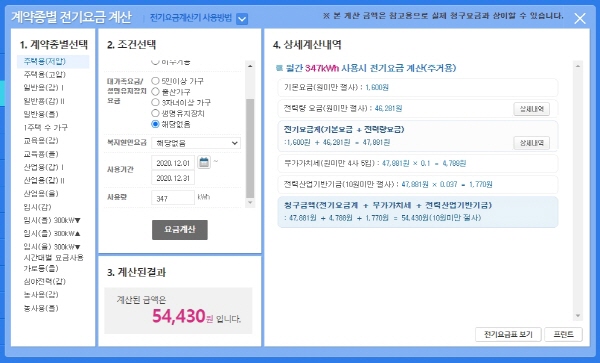Open 상세내역 for 전력량 요금 row

tap(532, 109)
